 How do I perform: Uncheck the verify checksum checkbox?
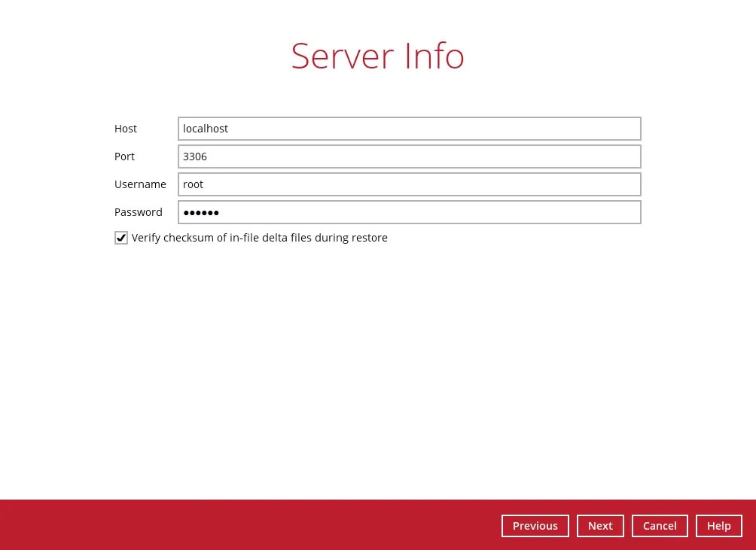click(x=121, y=238)
